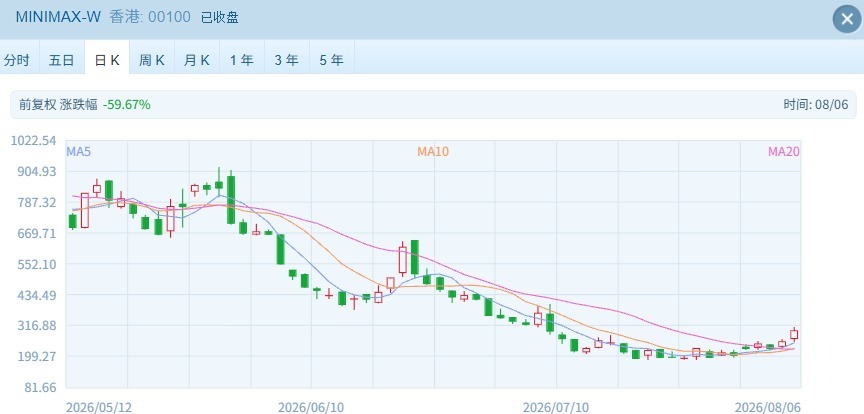Viewport: 864px width, 414px height.
Task: Switch to the 分时 tab
Action: coord(17,60)
